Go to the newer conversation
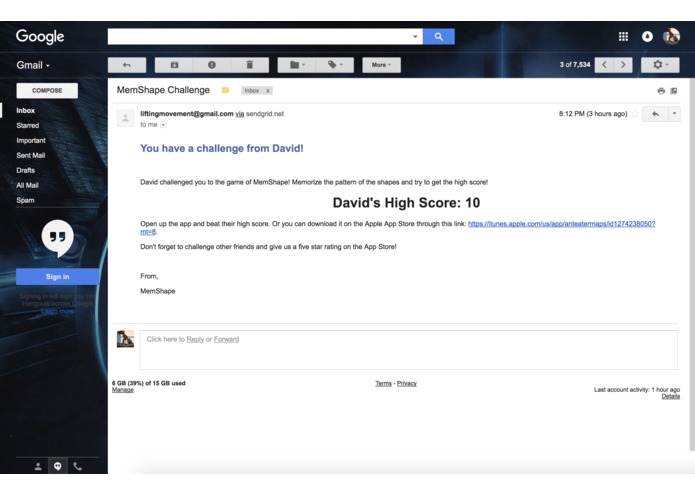 pyautogui.click(x=604, y=65)
